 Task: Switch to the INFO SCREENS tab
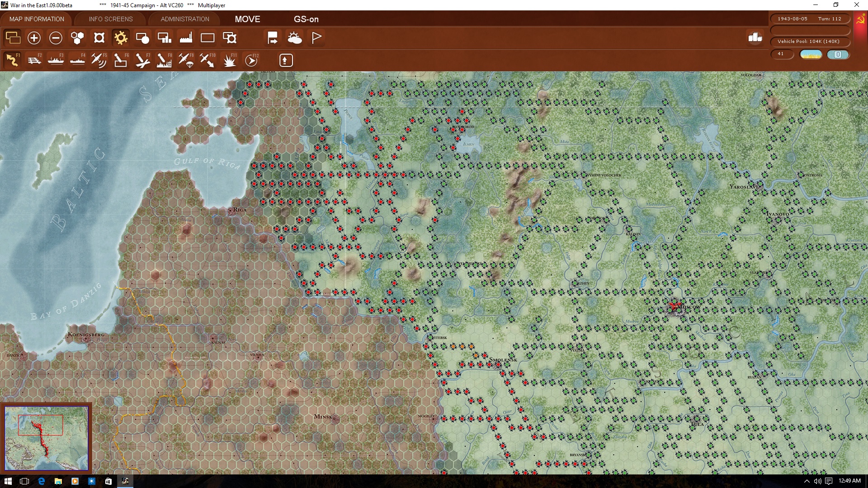click(111, 19)
